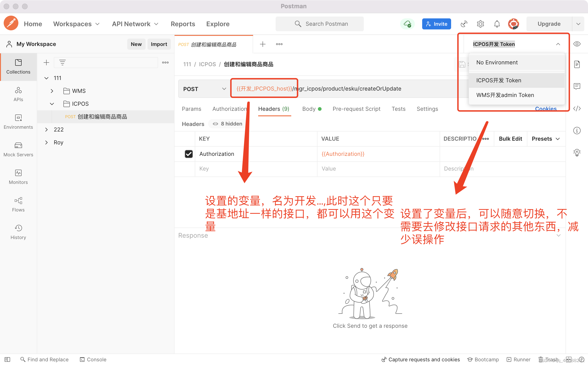Uncheck the Authorization header checkbox
This screenshot has height=365, width=588.
[x=189, y=154]
